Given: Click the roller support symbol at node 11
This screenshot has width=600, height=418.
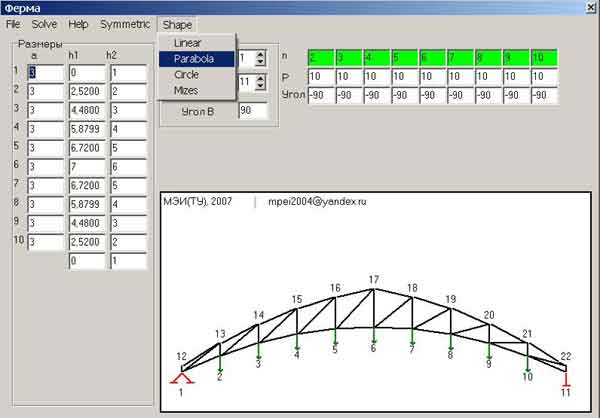Looking at the screenshot, I should tap(566, 379).
